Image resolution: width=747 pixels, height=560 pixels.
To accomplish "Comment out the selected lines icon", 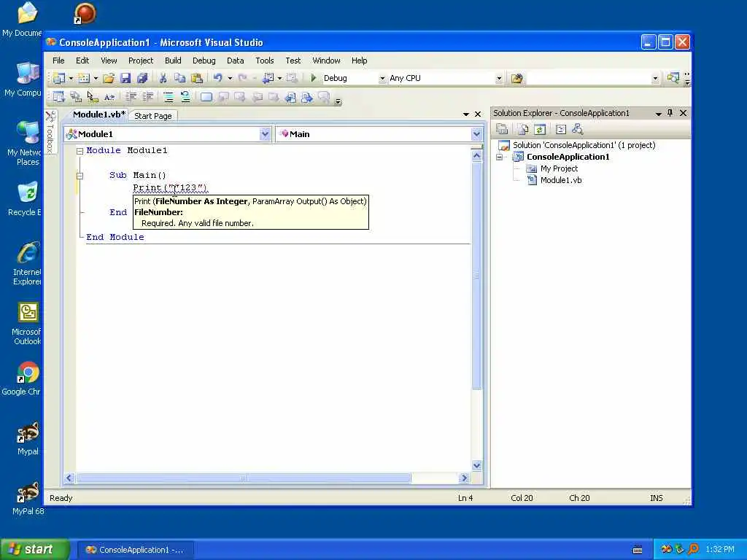I will [169, 97].
